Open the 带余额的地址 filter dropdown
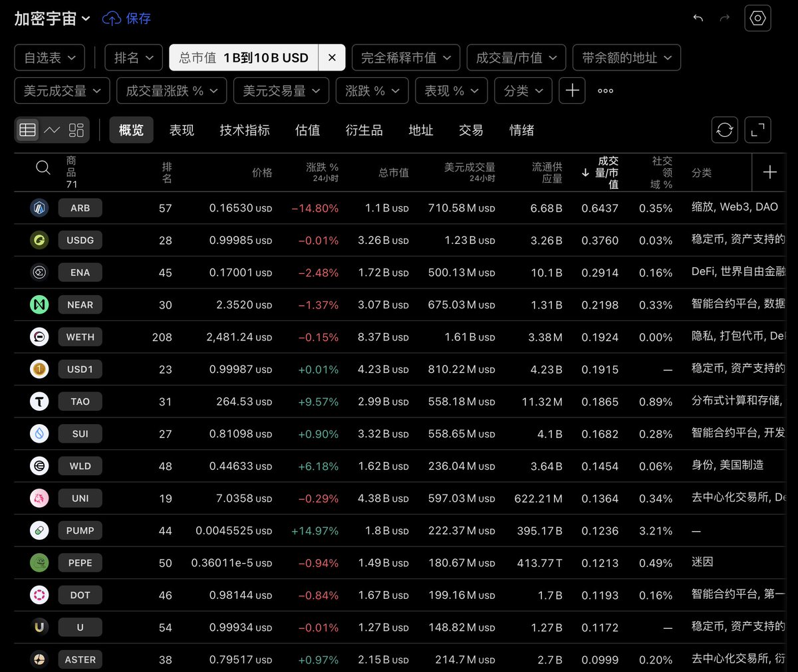798x672 pixels. point(626,58)
